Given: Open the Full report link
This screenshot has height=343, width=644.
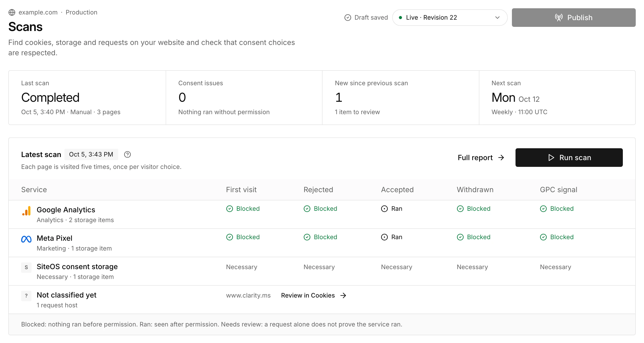Looking at the screenshot, I should click(481, 158).
